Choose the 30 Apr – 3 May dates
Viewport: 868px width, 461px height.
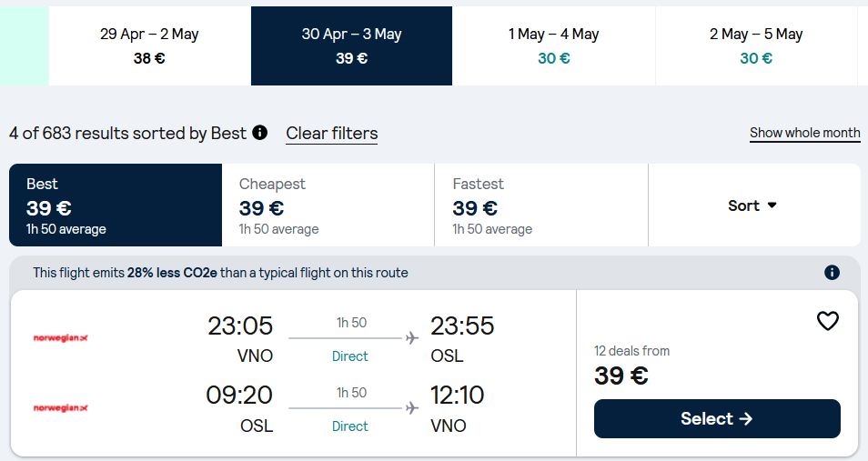coord(351,45)
